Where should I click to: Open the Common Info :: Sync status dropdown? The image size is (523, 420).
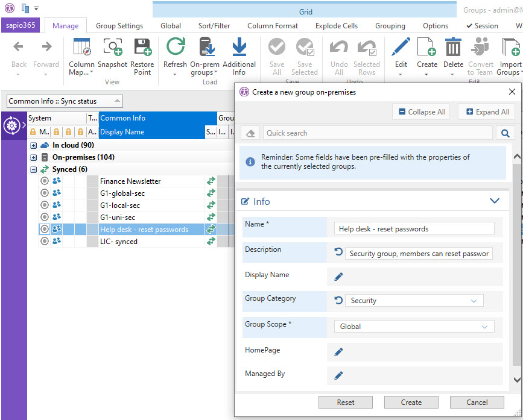(65, 101)
